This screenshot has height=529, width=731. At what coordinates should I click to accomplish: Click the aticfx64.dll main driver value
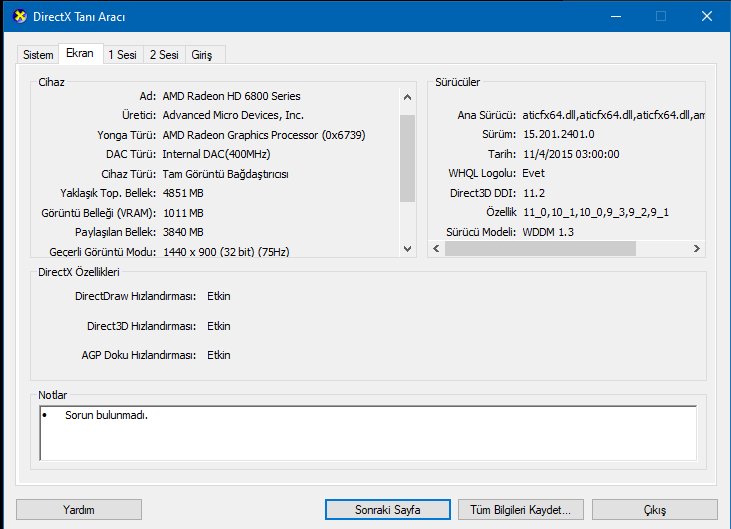point(614,115)
